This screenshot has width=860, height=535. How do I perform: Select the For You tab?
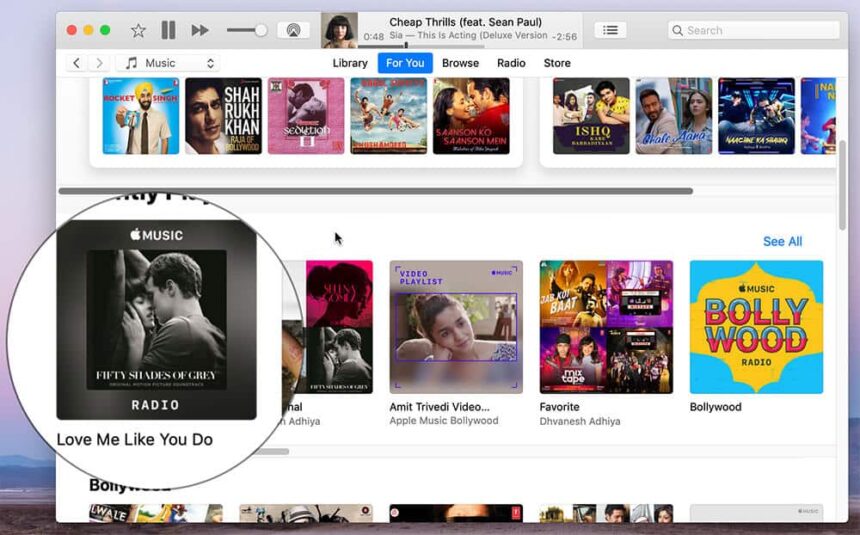tap(405, 63)
